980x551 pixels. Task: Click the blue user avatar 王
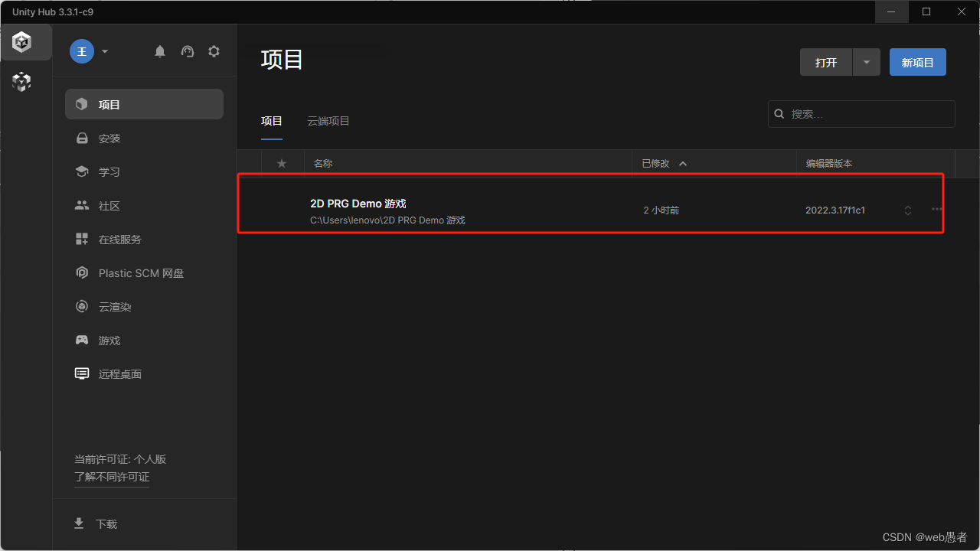82,51
